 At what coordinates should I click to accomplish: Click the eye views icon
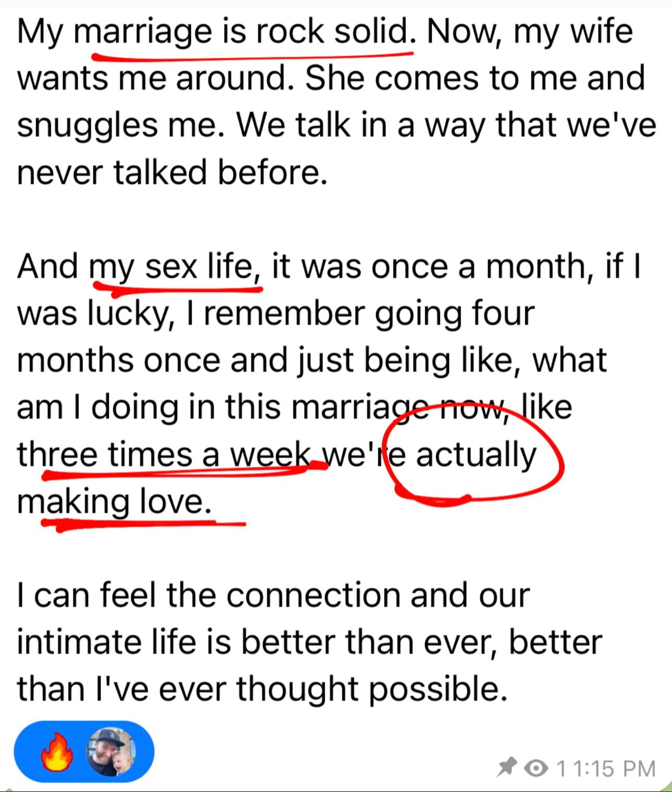536,769
